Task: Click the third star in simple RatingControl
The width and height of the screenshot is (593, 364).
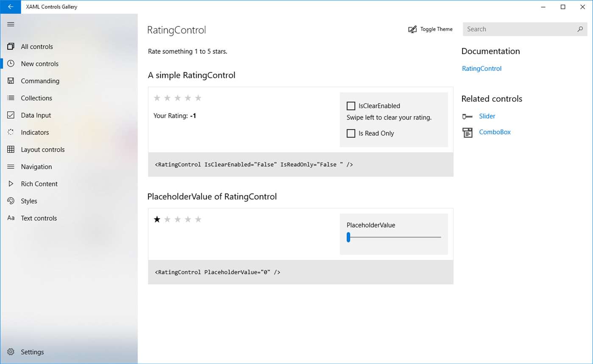Action: 178,98
